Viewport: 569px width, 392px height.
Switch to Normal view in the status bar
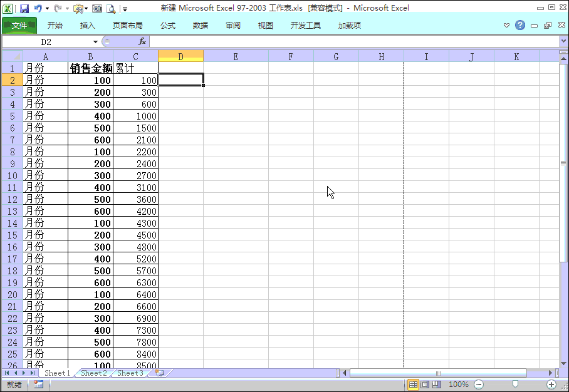pyautogui.click(x=413, y=384)
